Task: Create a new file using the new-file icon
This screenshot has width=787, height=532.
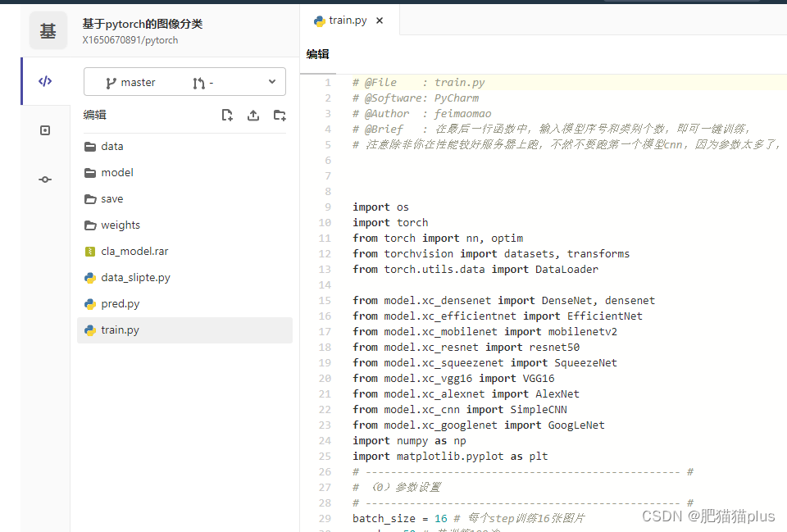Action: (x=227, y=115)
